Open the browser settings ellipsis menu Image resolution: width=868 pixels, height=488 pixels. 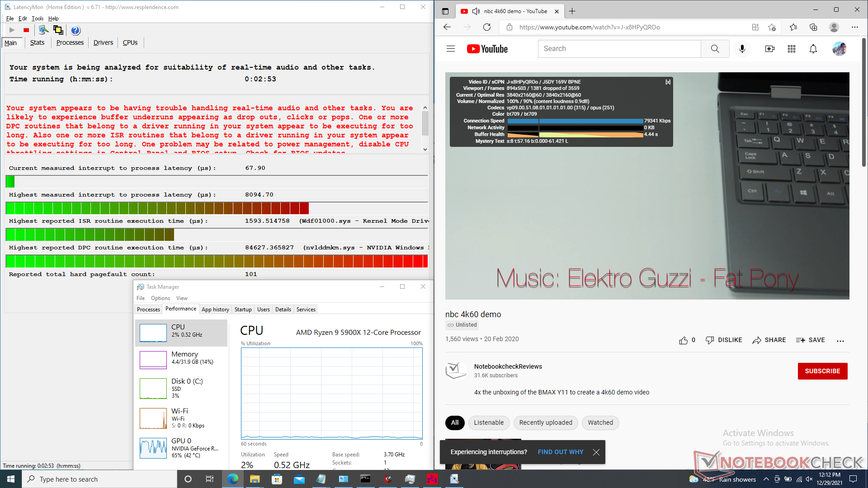tap(854, 27)
